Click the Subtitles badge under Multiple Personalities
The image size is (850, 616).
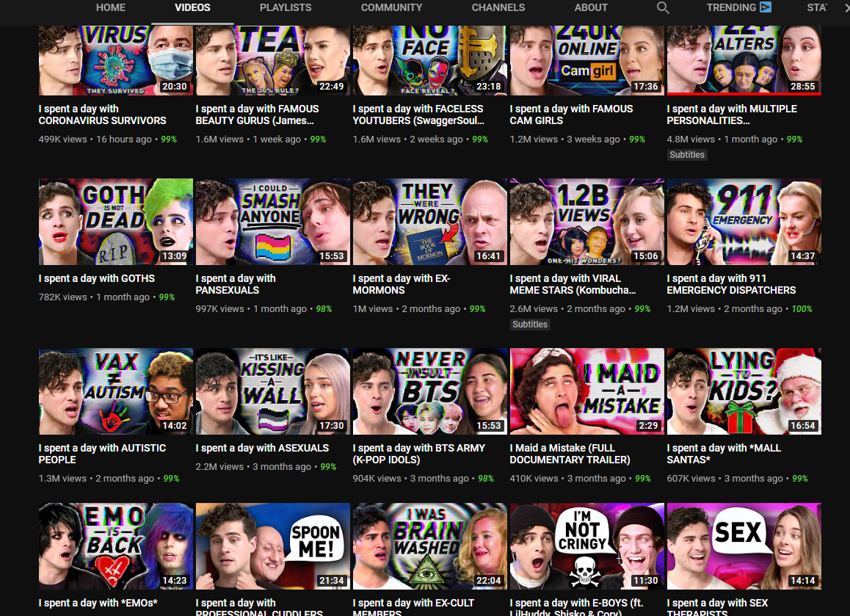687,154
